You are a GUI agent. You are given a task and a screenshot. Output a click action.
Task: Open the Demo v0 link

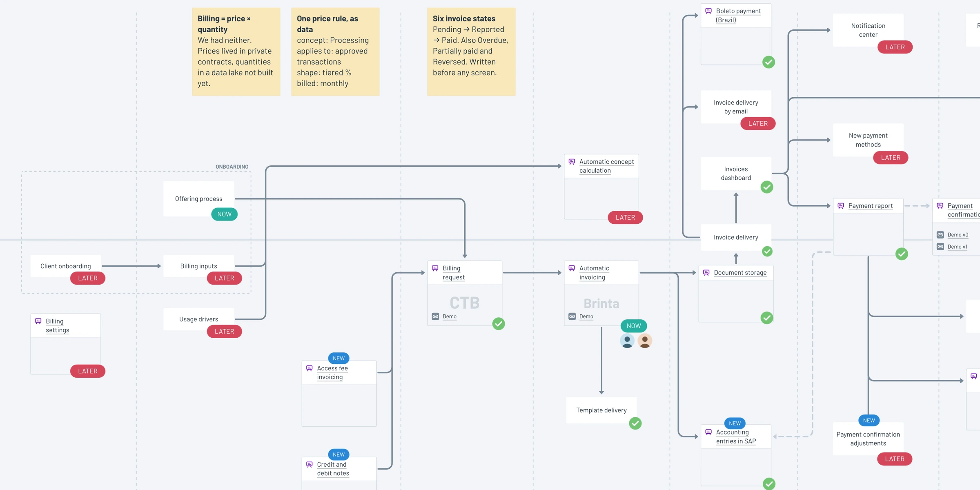[x=958, y=235]
